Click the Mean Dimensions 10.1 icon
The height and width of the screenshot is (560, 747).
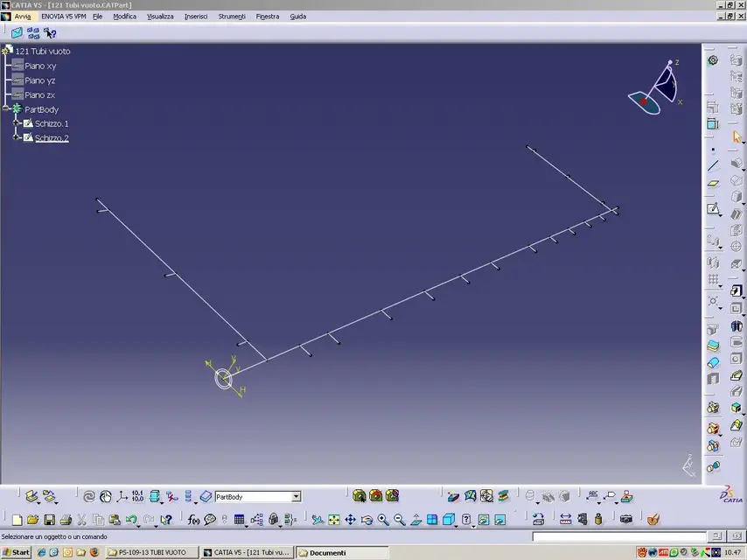(x=137, y=497)
